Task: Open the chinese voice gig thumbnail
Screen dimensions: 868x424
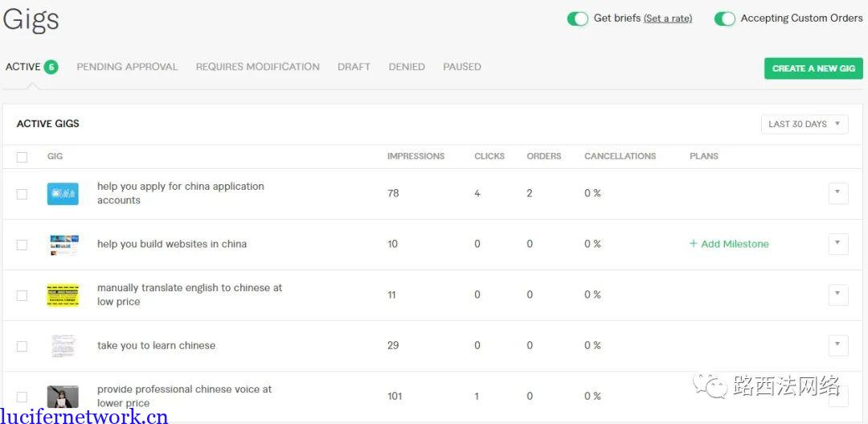Action: [63, 397]
